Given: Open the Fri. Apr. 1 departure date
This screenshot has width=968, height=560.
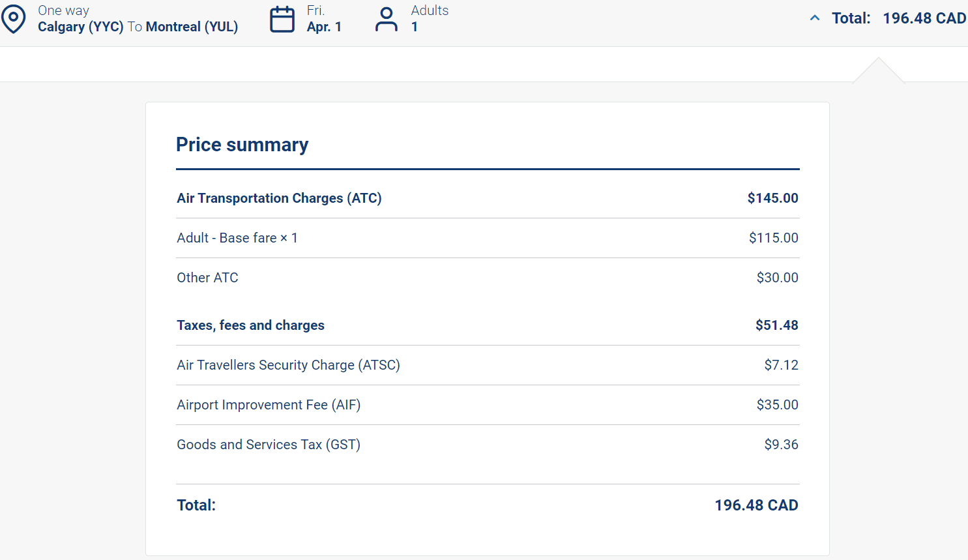Looking at the screenshot, I should [x=324, y=19].
